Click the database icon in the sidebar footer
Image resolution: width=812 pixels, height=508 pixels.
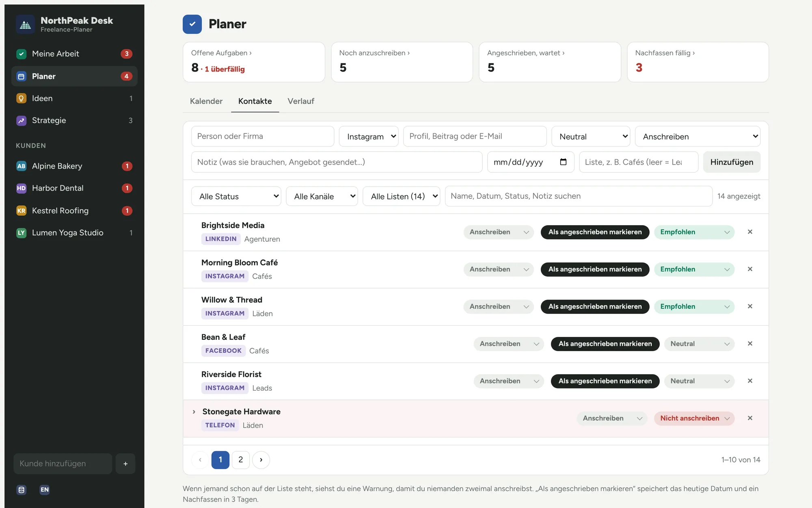tap(22, 490)
